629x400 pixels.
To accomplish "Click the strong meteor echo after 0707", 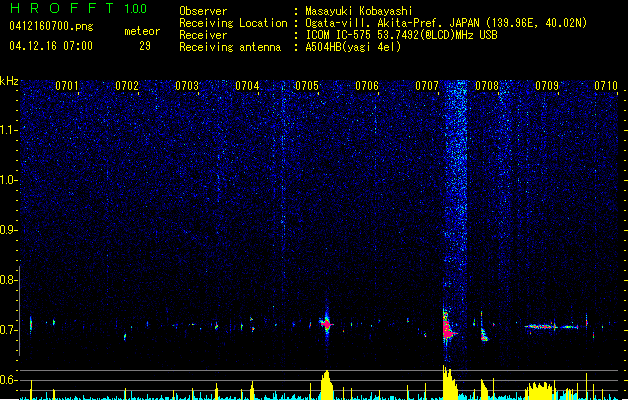I will tap(448, 328).
